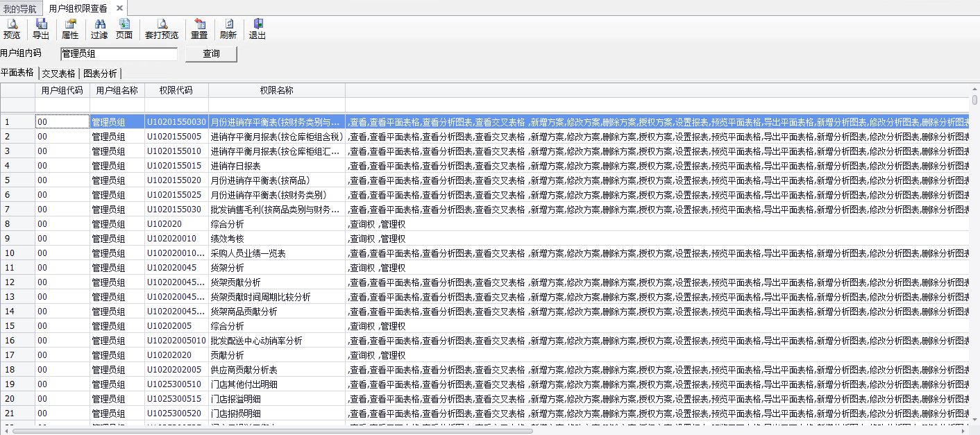The height and width of the screenshot is (435, 980).
Task: Select the cell 进销存日报表
Action: coord(277,166)
